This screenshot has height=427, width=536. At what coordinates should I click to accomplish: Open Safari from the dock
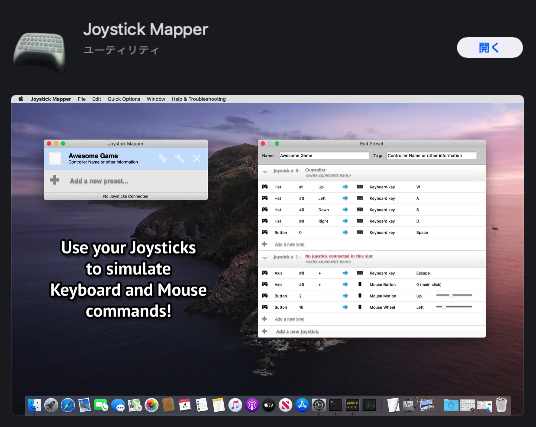[x=68, y=405]
